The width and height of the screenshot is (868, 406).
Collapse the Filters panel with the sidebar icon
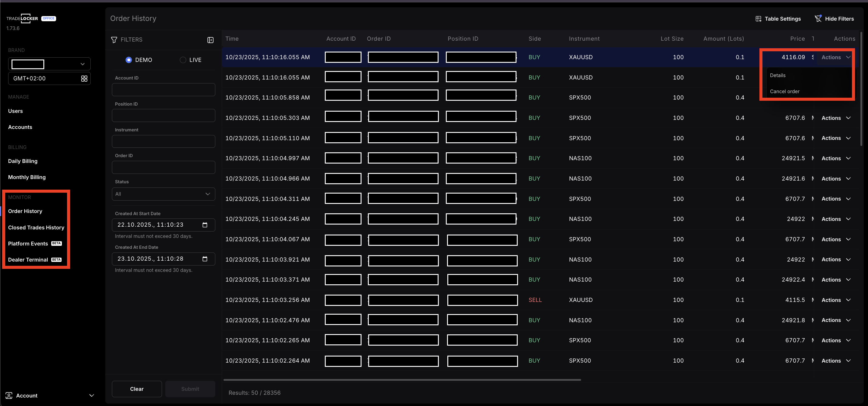(x=210, y=40)
